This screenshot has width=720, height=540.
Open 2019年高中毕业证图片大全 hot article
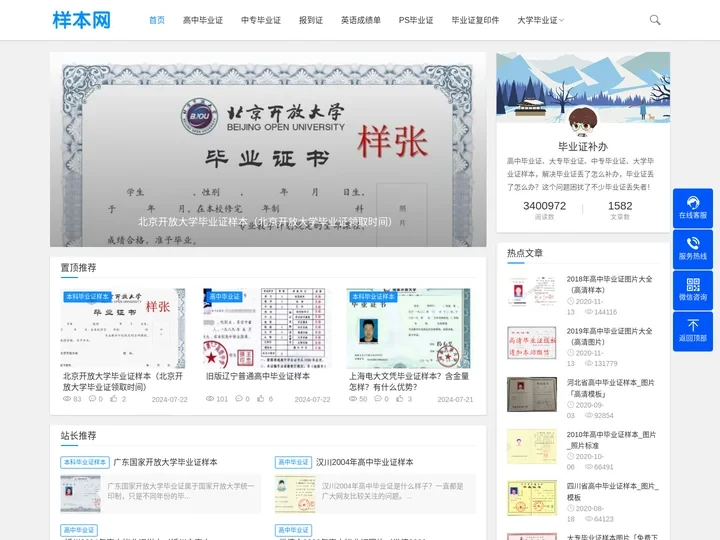click(609, 336)
